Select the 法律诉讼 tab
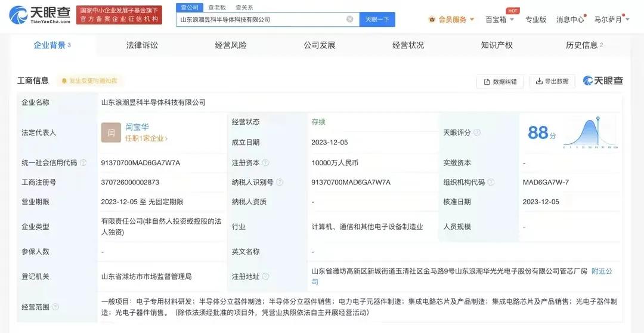644x333 pixels. click(x=142, y=45)
